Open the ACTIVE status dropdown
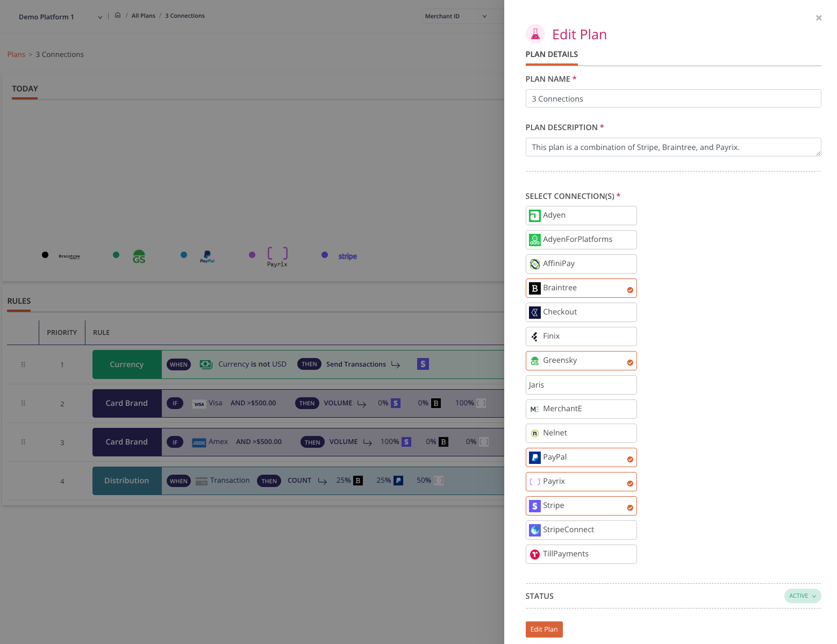This screenshot has width=837, height=644. pos(802,596)
